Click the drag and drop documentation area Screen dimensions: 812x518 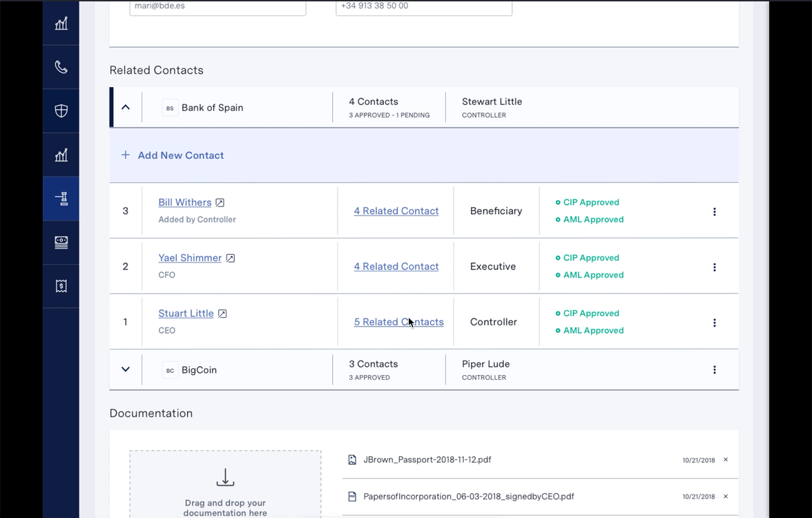pyautogui.click(x=225, y=483)
